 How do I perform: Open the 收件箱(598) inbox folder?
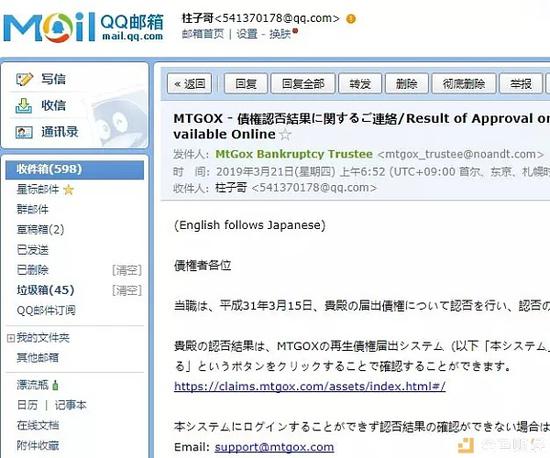pos(74,170)
